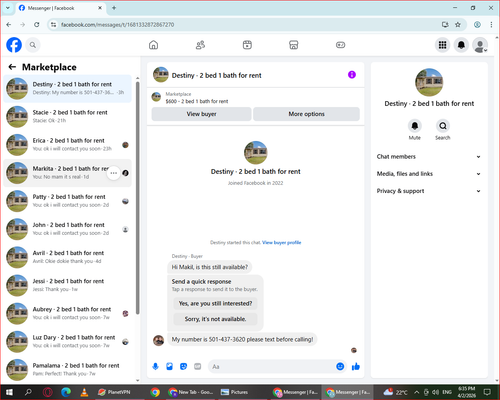Go back using the Marketplace arrow
This screenshot has width=500, height=400.
(12, 67)
